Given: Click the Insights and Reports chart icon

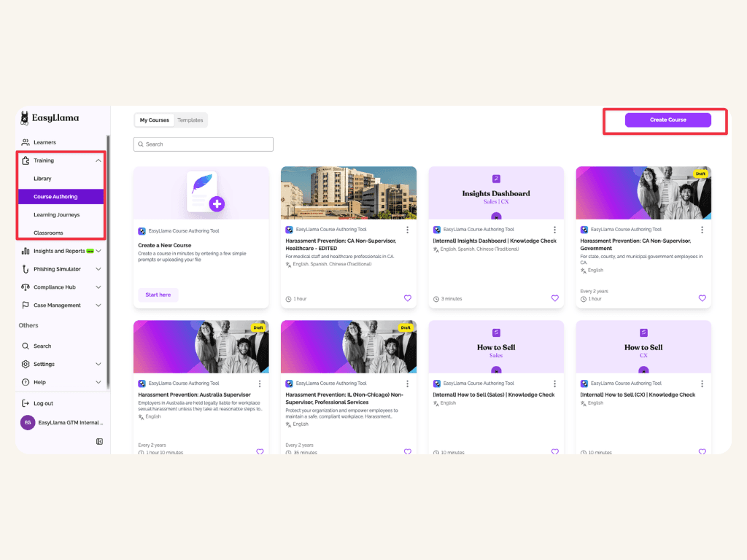Looking at the screenshot, I should click(x=26, y=251).
